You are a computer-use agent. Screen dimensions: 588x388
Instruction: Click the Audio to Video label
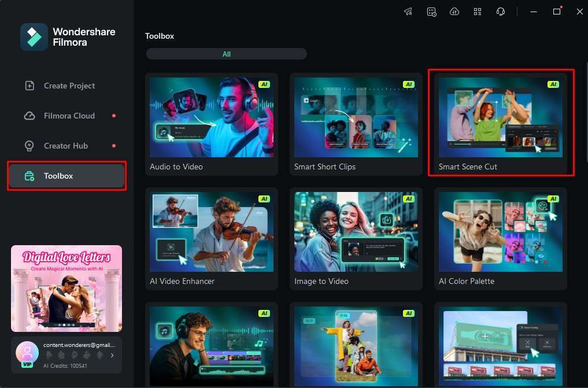point(176,167)
